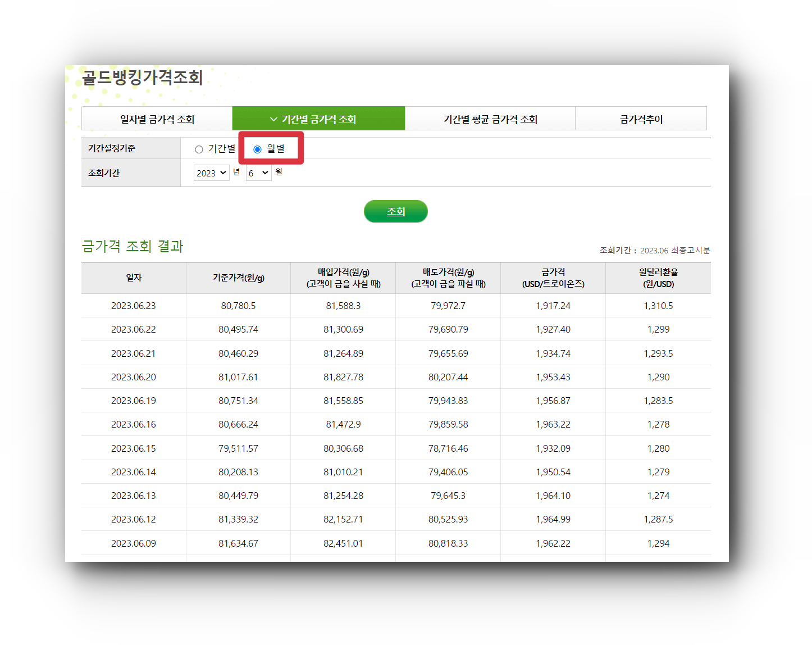
Task: Switch to 기간별 평균 금가격 조회 tab
Action: pyautogui.click(x=490, y=119)
